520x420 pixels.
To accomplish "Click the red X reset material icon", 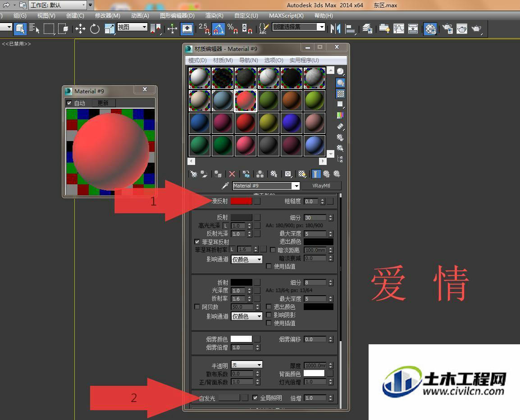I will (232, 174).
